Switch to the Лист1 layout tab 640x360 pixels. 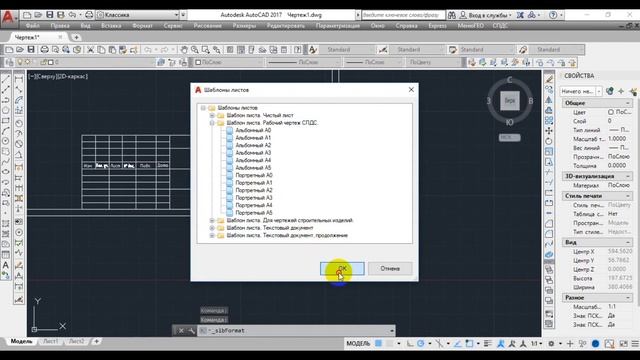(x=51, y=341)
